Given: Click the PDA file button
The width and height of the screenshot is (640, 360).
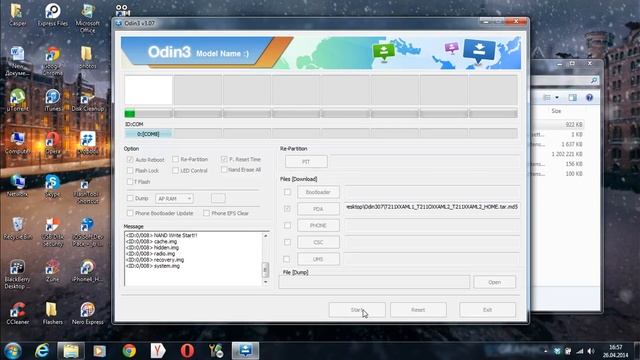Looking at the screenshot, I should pyautogui.click(x=318, y=209).
